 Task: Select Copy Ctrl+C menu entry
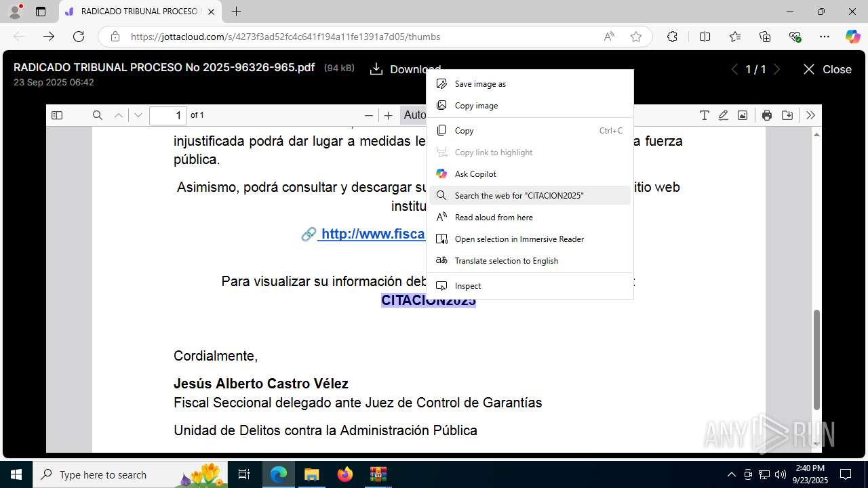pyautogui.click(x=530, y=131)
